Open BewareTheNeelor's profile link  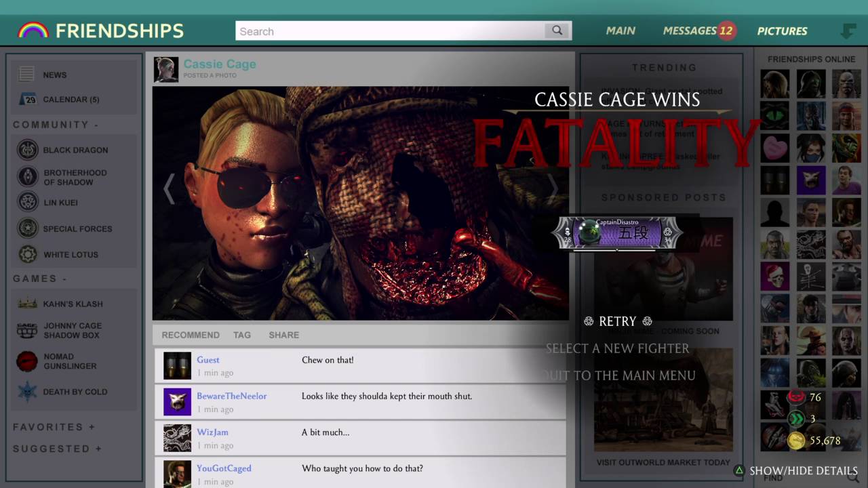(x=232, y=396)
